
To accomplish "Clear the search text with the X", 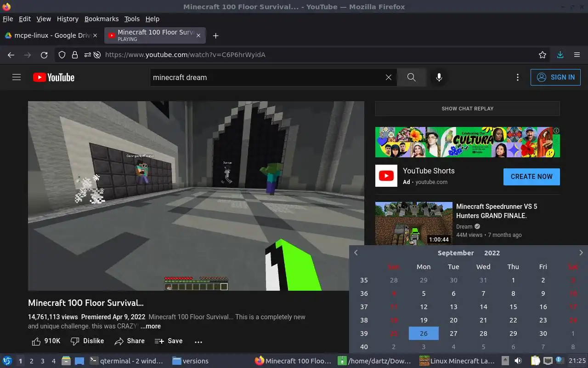I will (389, 77).
